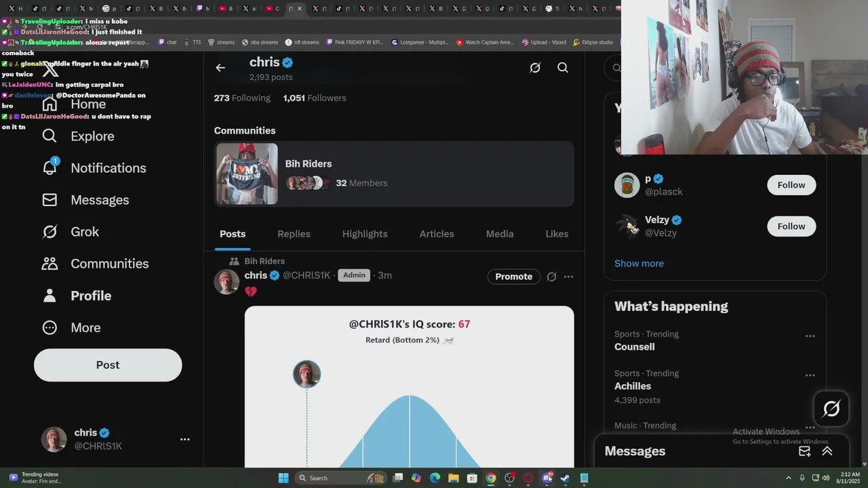Open the Bih Riders label above the post
The width and height of the screenshot is (868, 488).
(264, 261)
